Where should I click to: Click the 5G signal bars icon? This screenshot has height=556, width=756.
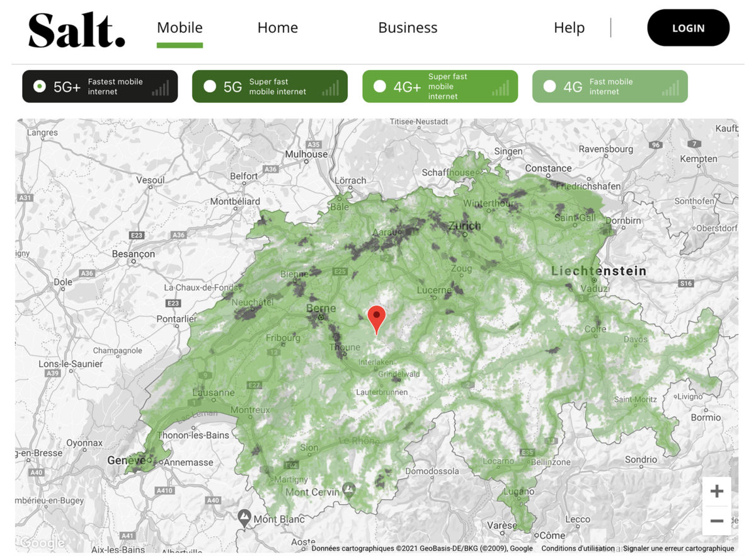coord(330,88)
